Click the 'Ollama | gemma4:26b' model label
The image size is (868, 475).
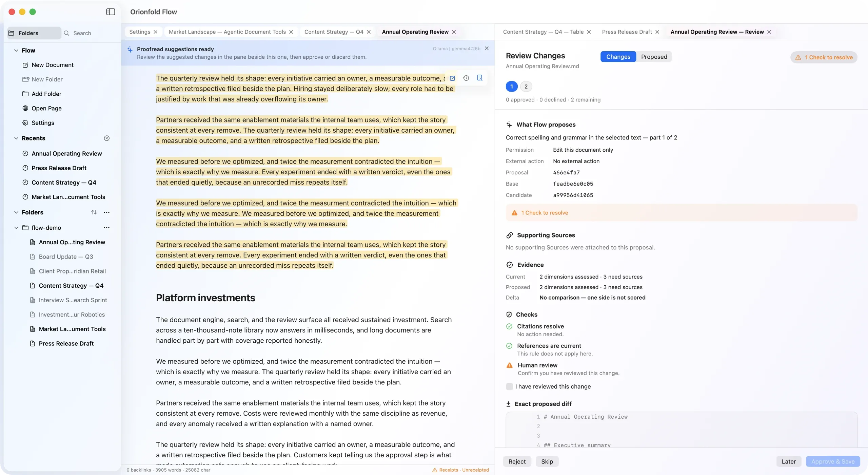pos(456,49)
